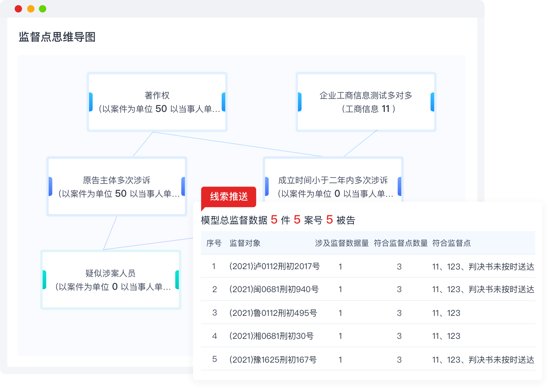Click the red 线索推送 tag
This screenshot has height=392, width=553.
[229, 197]
